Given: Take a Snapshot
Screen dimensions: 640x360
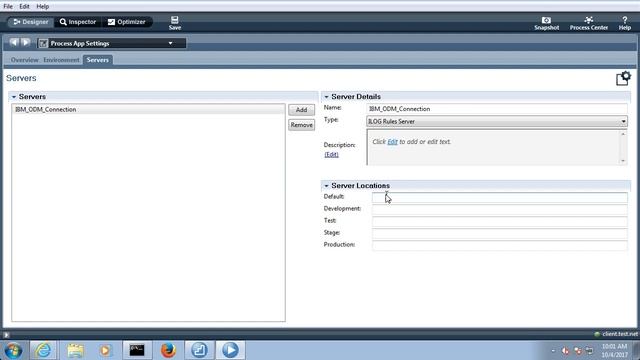Looking at the screenshot, I should pyautogui.click(x=546, y=24).
